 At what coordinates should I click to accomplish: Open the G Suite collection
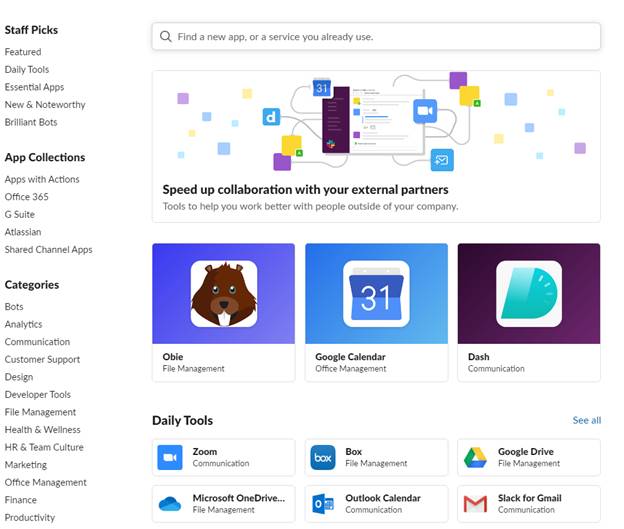point(20,214)
